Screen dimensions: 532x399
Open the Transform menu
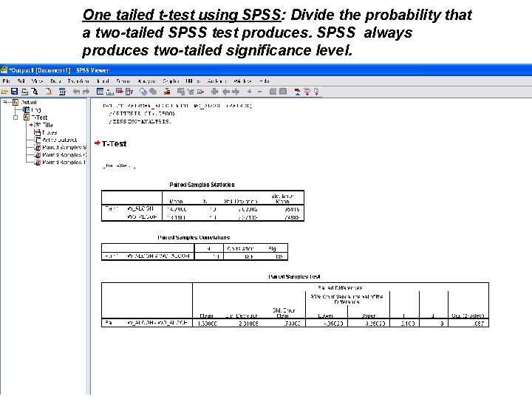click(78, 81)
